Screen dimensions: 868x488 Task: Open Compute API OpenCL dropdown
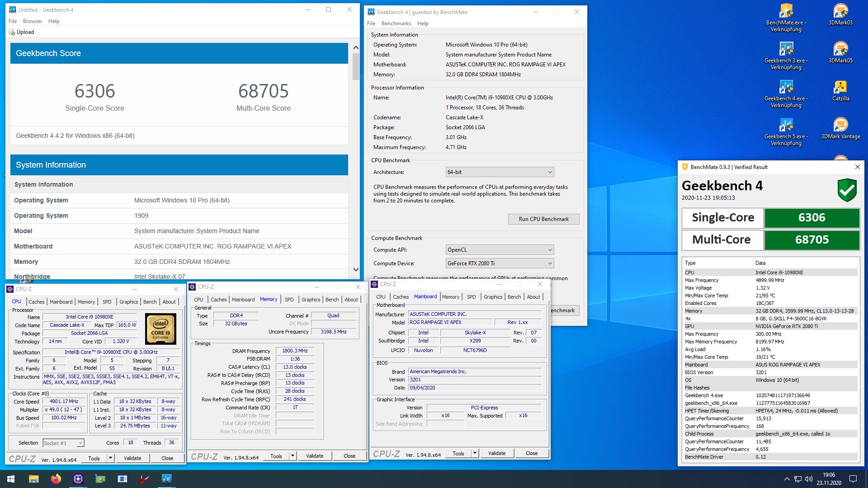click(500, 250)
